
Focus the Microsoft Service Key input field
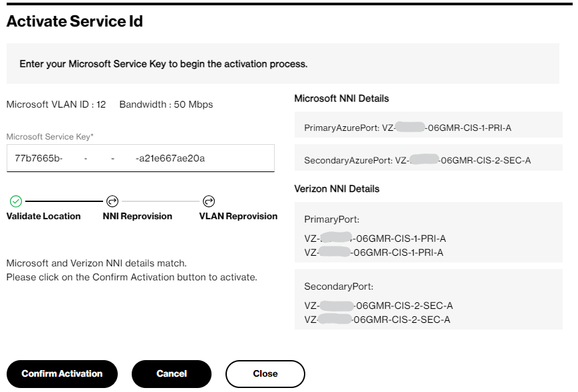pyautogui.click(x=140, y=158)
